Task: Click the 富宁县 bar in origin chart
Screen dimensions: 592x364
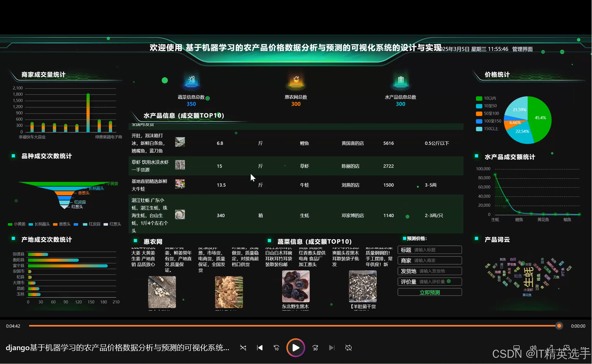Action: point(68,266)
